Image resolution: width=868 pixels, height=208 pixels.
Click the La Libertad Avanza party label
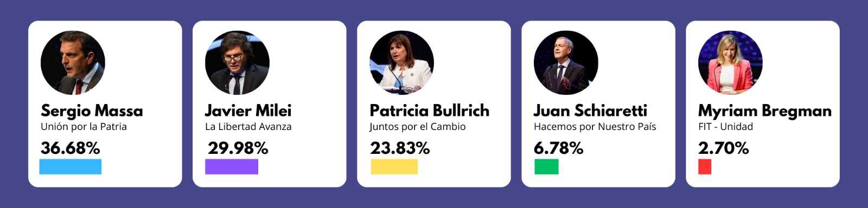click(x=248, y=127)
